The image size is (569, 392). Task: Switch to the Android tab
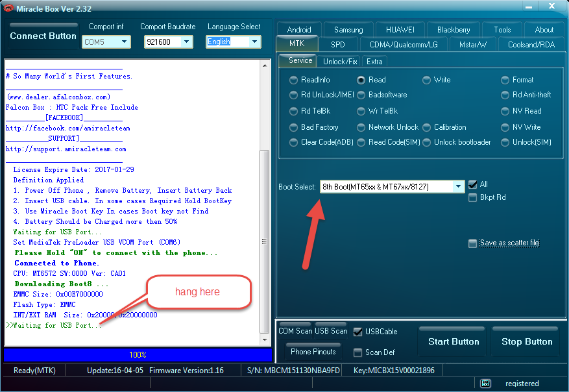(299, 30)
